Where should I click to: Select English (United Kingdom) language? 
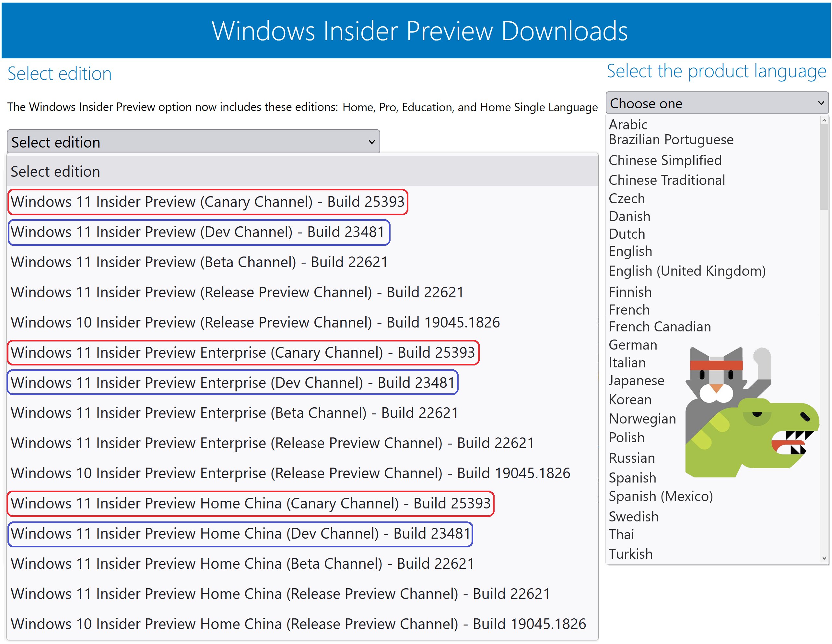pos(687,271)
